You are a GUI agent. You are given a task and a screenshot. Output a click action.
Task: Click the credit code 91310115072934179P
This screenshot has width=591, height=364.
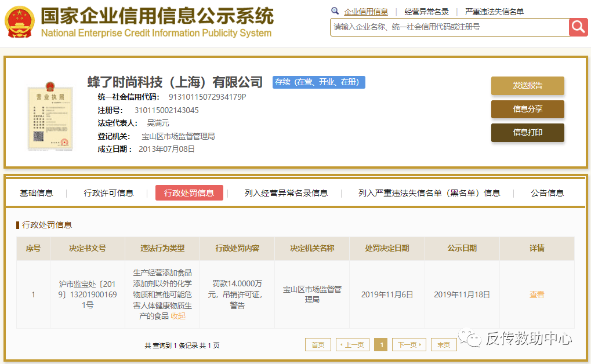pos(207,97)
